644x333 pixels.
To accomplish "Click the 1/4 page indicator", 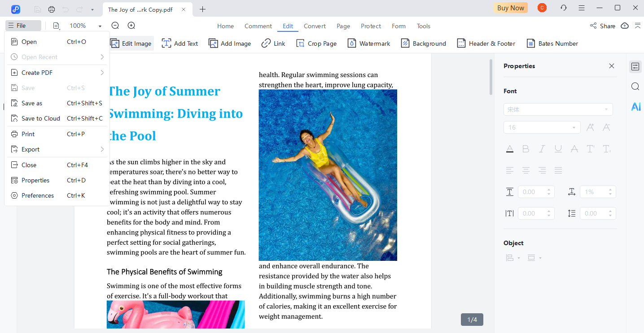I will (x=472, y=319).
